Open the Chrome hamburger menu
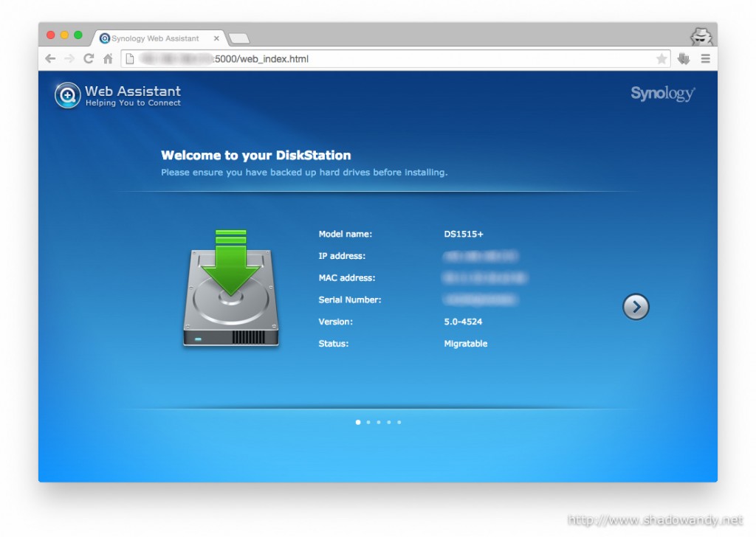This screenshot has width=756, height=537. [705, 59]
